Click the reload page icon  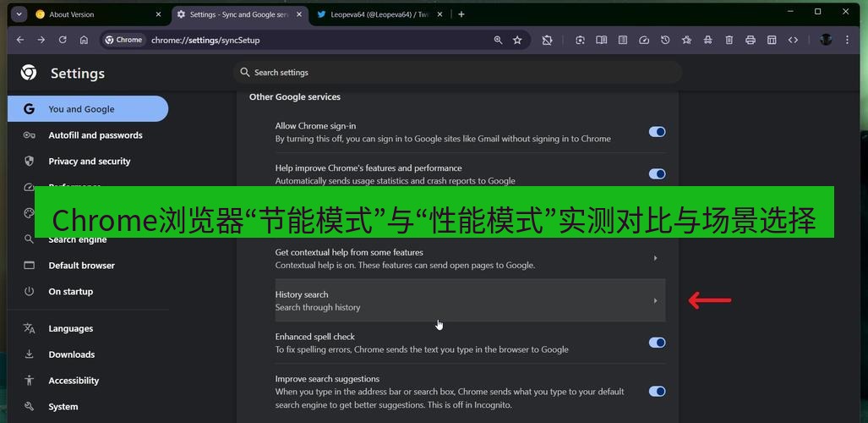pyautogui.click(x=63, y=40)
